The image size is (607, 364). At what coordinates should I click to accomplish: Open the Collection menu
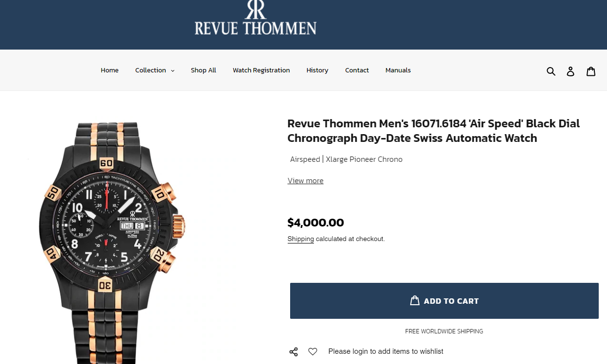155,70
